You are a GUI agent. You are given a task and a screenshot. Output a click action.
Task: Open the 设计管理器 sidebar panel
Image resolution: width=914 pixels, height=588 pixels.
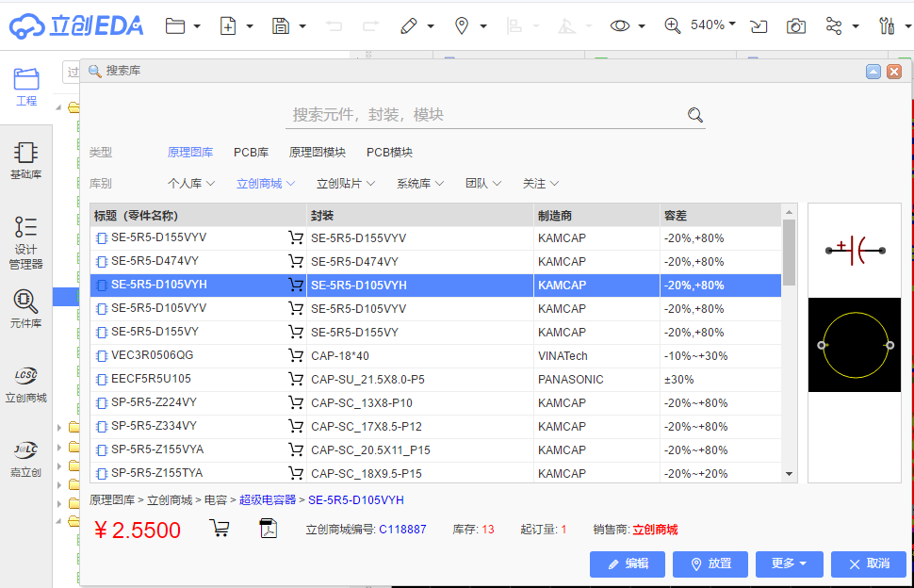coord(26,238)
